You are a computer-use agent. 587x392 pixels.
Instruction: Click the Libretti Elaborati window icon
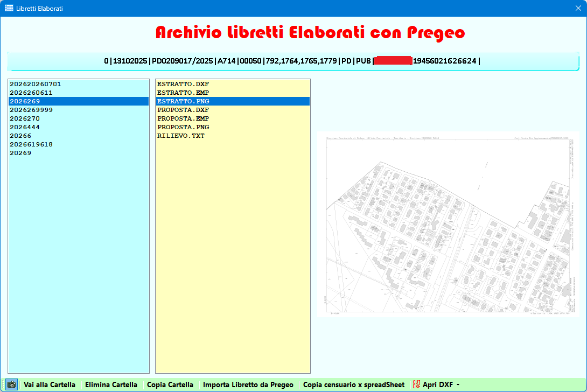click(9, 8)
